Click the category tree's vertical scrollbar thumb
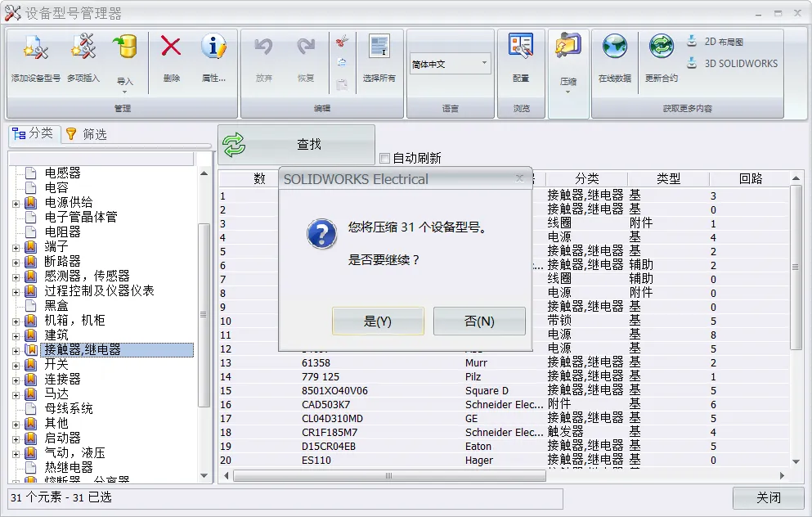Screen dimensions: 812x517 [204, 314]
